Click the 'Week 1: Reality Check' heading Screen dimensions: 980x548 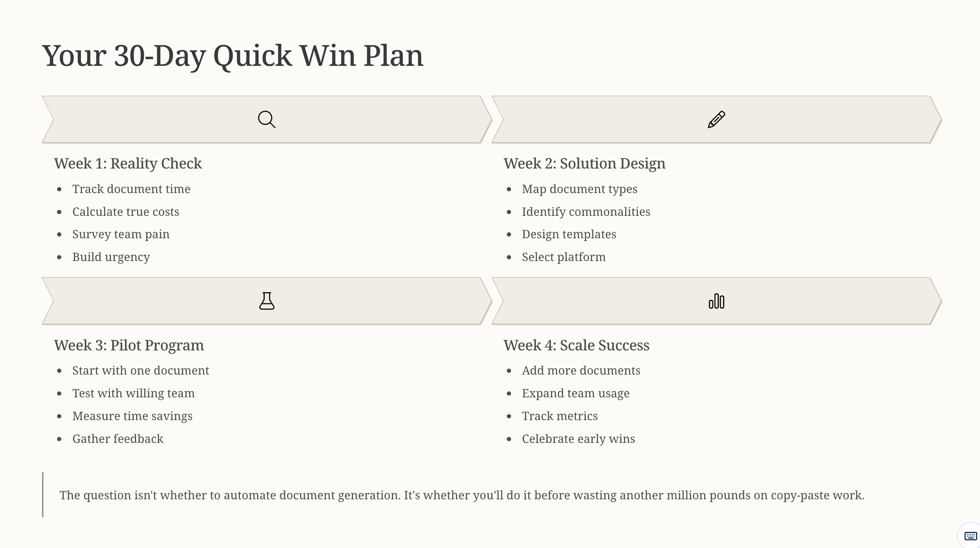128,164
